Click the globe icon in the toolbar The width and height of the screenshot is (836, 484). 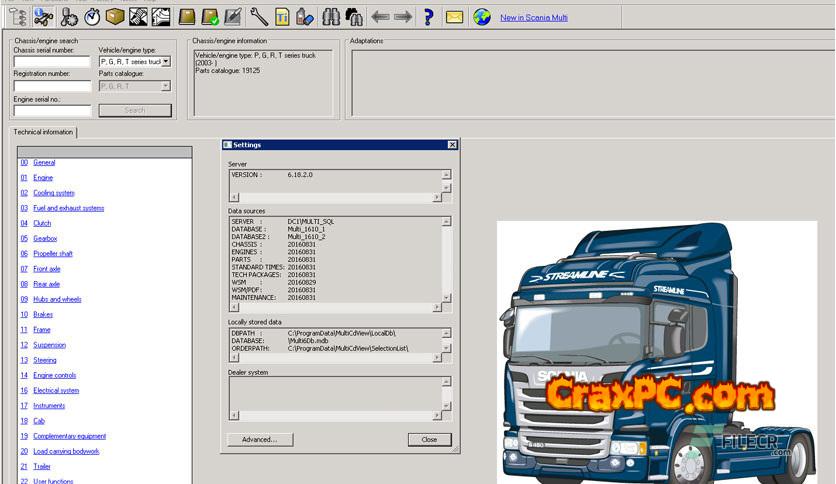[482, 17]
